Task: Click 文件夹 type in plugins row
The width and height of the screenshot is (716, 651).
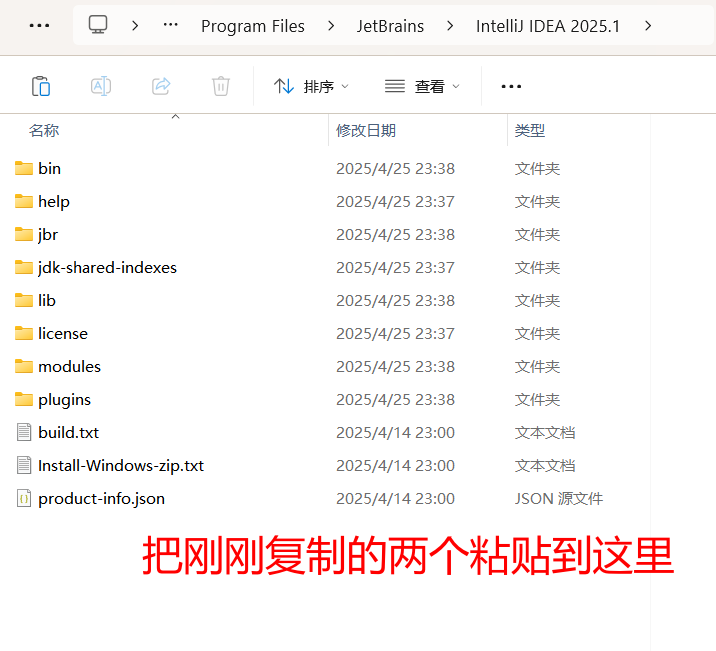Action: 537,399
